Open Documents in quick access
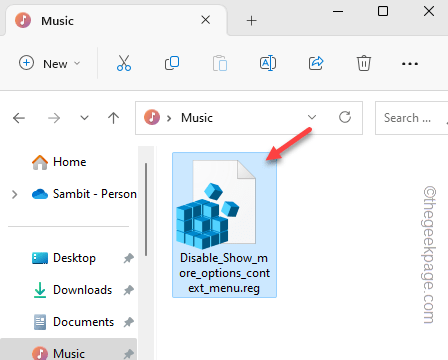Viewport: 448px width, 360px height. 74,322
